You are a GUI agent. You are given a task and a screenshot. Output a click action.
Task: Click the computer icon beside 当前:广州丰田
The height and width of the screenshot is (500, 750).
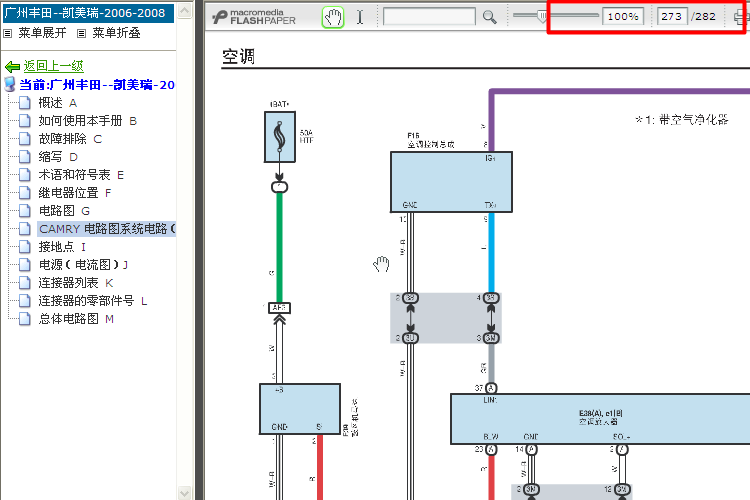tap(10, 84)
